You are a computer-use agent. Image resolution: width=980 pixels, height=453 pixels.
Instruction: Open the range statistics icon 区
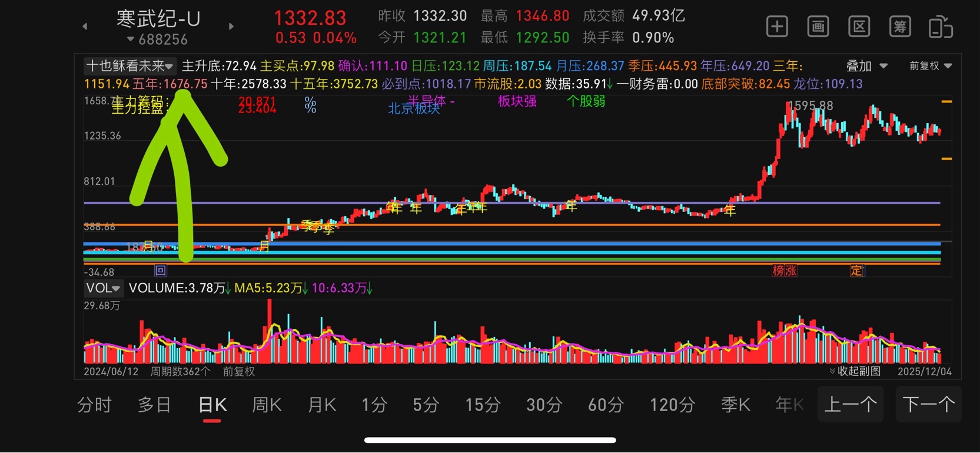click(859, 27)
